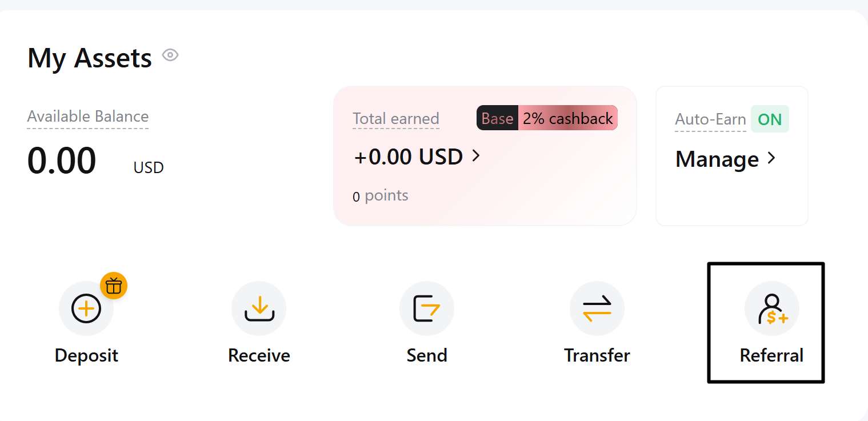Viewport: 868px width, 421px height.
Task: Switch Auto-Earn ON indicator
Action: click(770, 119)
